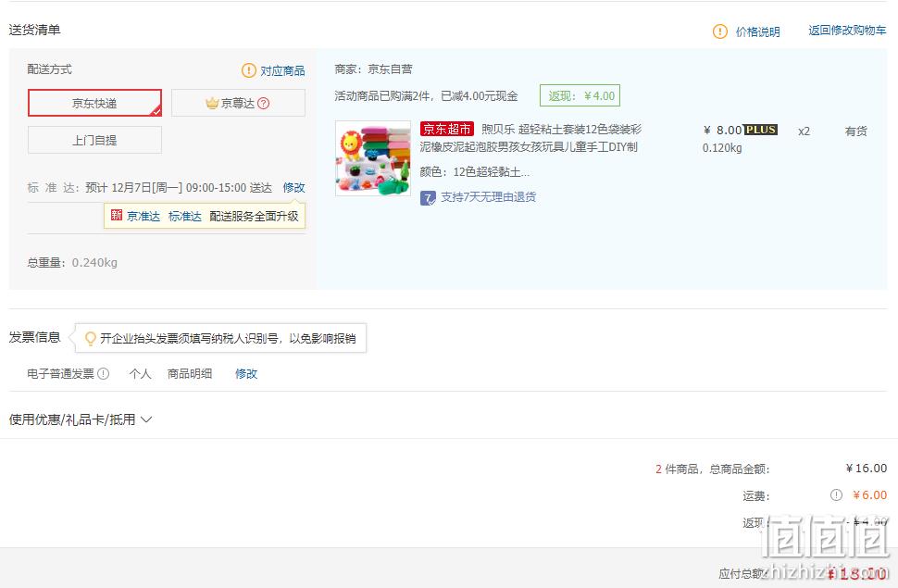
Task: Open 价格说明 price explanation
Action: coord(757,31)
